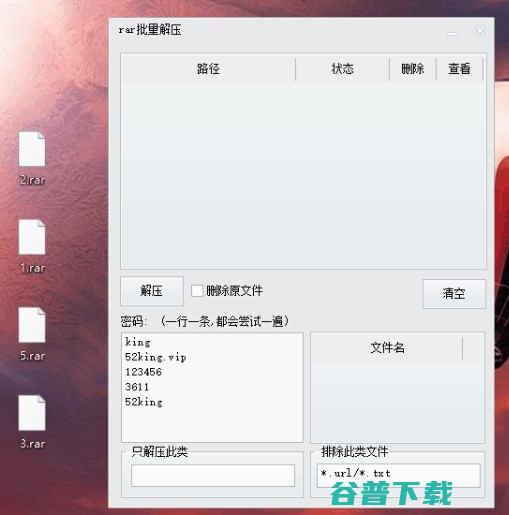Select the 5.rar file icon on desktop

pos(32,325)
